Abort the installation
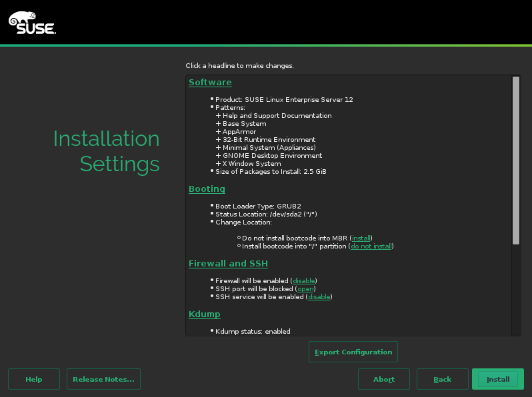532x397 pixels. pyautogui.click(x=384, y=379)
